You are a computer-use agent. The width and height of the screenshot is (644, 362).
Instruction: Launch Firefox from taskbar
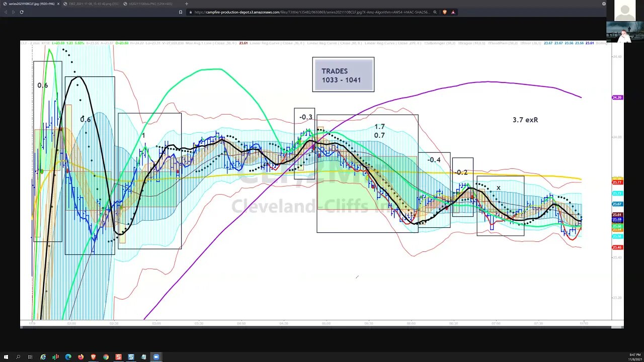coord(80,357)
